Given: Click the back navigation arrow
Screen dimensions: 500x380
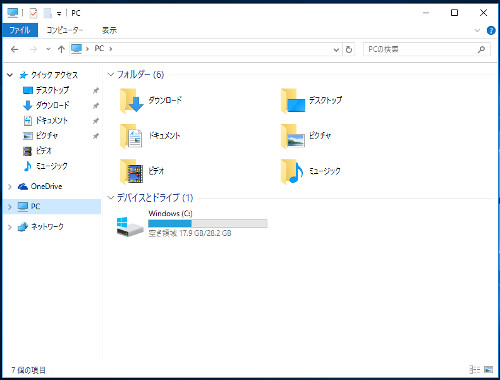Looking at the screenshot, I should point(14,50).
